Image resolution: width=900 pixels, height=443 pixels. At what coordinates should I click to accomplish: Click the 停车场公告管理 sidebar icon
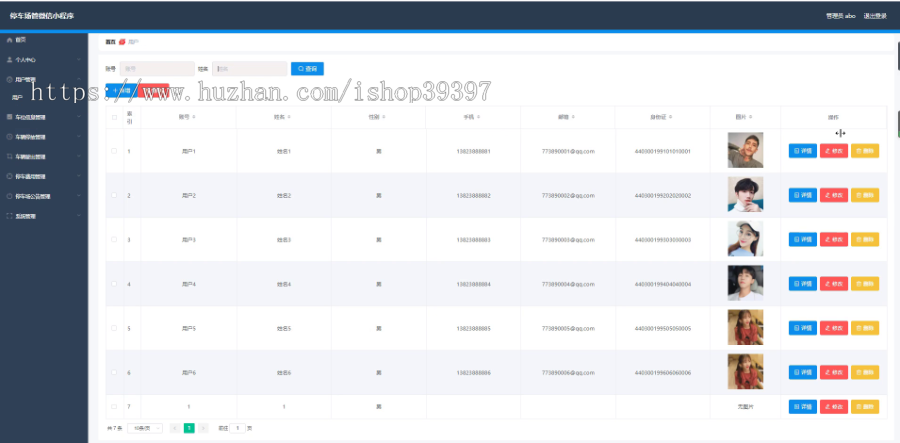point(9,196)
